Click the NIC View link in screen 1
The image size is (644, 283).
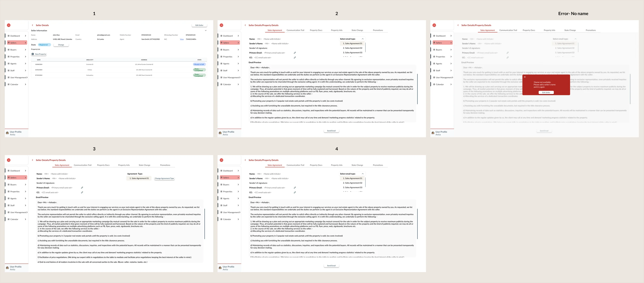click(x=182, y=39)
